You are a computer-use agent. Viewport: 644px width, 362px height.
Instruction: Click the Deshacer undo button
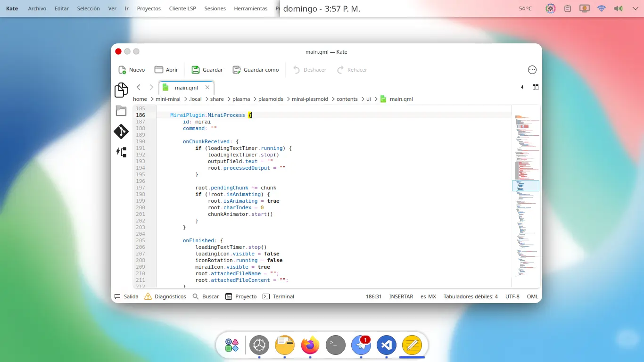coord(309,70)
